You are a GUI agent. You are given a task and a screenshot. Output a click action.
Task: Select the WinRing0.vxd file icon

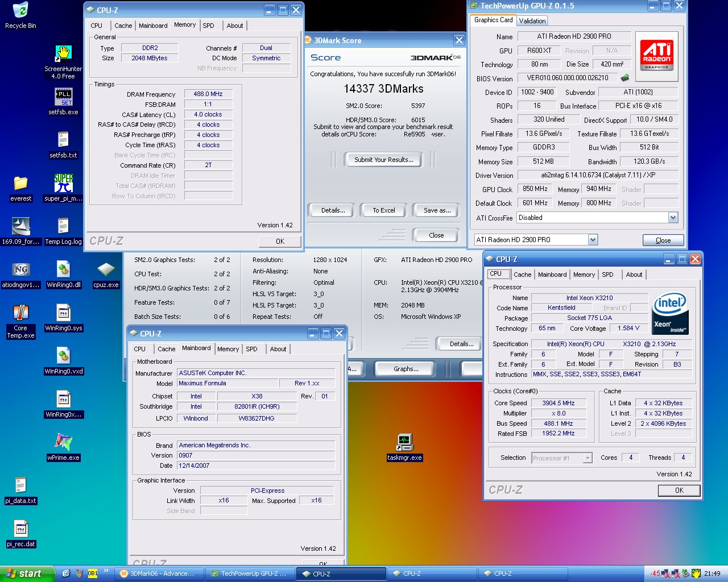coord(63,361)
